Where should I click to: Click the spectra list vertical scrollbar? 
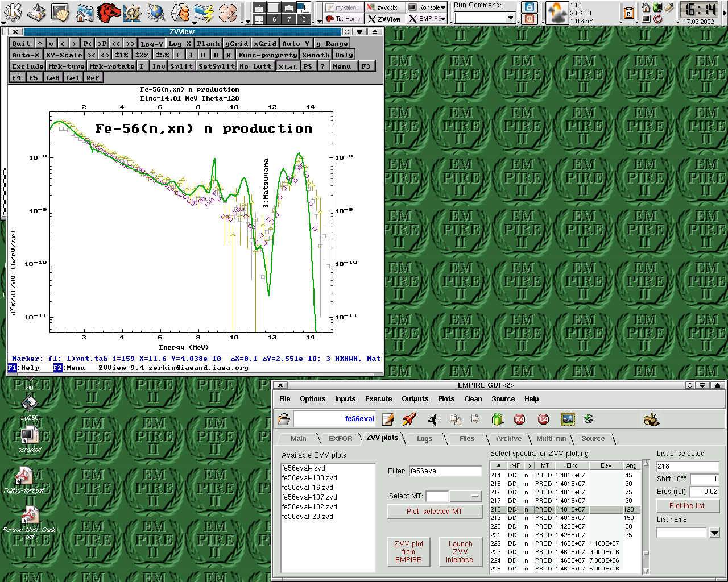pyautogui.click(x=646, y=517)
